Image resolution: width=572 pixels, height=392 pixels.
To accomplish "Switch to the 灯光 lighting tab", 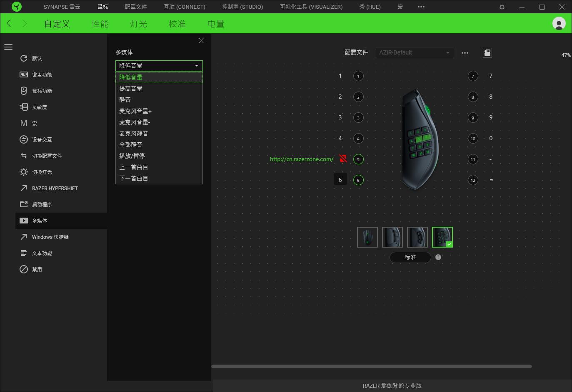I will click(x=138, y=24).
